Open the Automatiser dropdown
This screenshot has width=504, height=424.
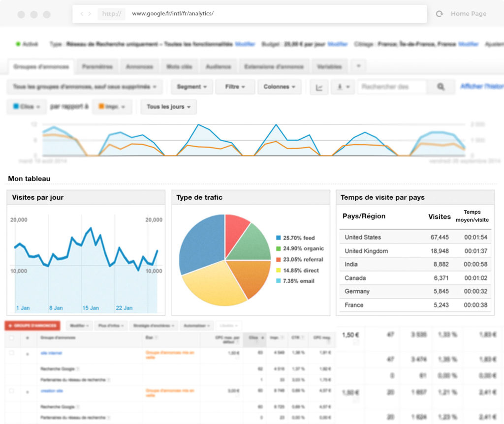click(196, 326)
